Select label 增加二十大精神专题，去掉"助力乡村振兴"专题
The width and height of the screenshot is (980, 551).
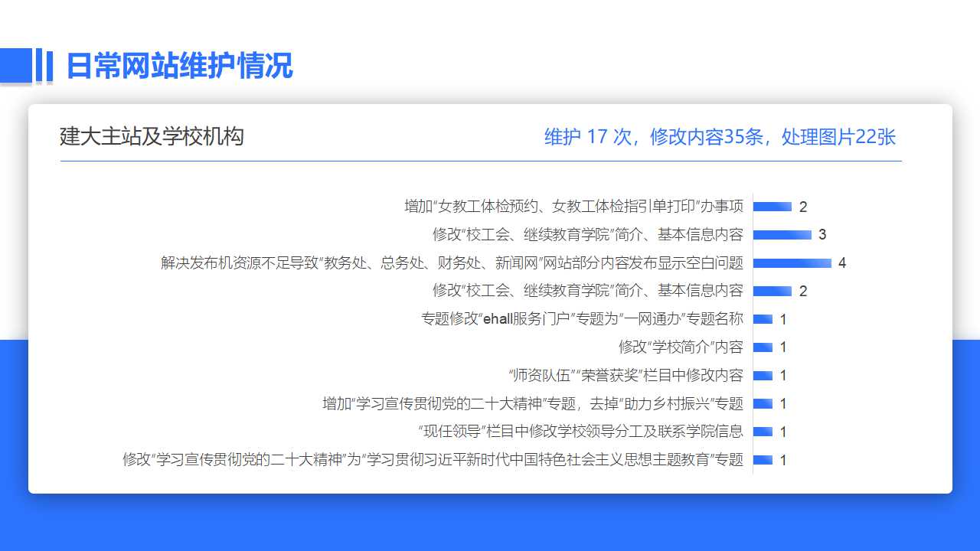(533, 403)
